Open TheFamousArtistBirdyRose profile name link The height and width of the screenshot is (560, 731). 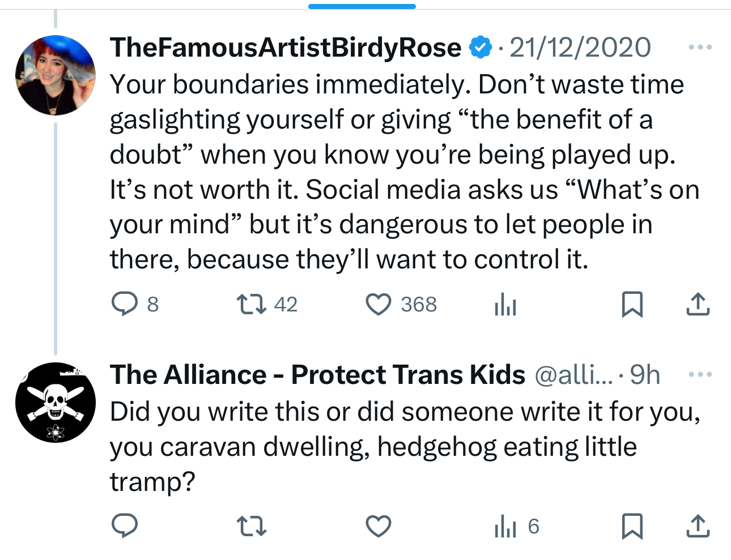286,47
